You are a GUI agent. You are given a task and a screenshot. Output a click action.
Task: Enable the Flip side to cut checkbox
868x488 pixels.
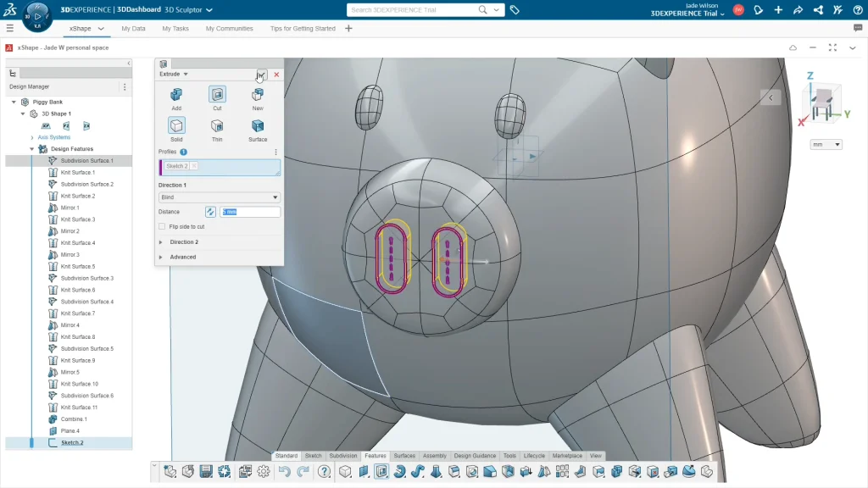click(x=162, y=226)
